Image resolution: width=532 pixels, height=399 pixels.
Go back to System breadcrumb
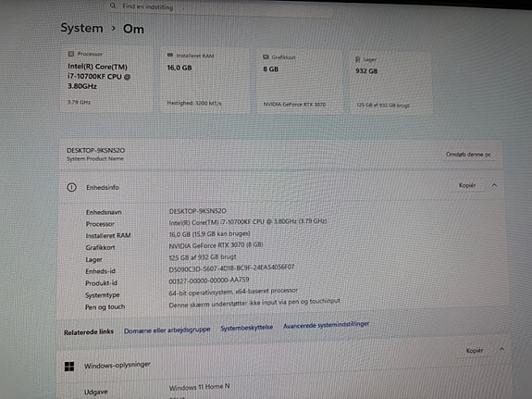click(81, 28)
